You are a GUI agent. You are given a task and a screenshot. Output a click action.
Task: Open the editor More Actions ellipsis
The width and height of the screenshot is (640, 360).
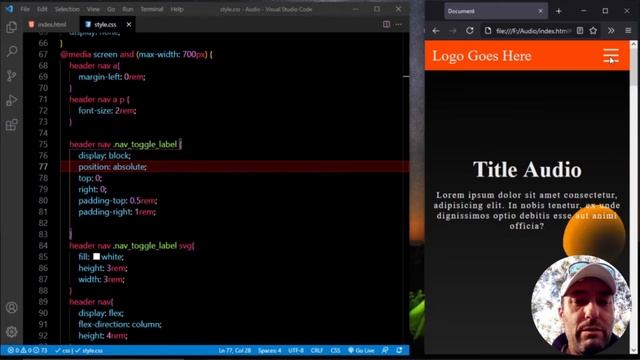coord(399,24)
